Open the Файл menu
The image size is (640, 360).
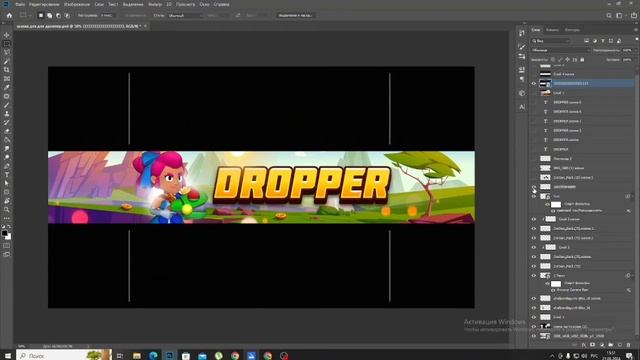pyautogui.click(x=20, y=4)
